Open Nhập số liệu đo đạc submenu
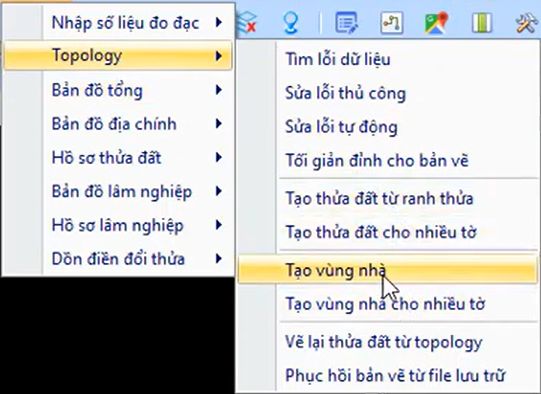Image resolution: width=541 pixels, height=394 pixels. click(x=118, y=23)
